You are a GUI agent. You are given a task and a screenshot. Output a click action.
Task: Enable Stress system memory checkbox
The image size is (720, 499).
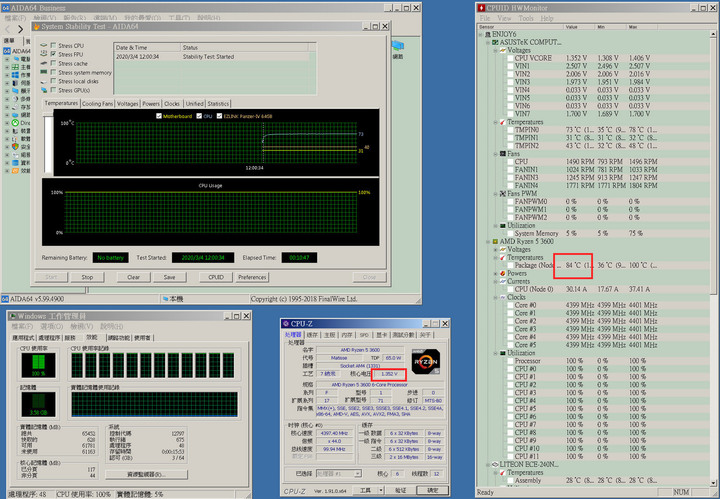54,72
